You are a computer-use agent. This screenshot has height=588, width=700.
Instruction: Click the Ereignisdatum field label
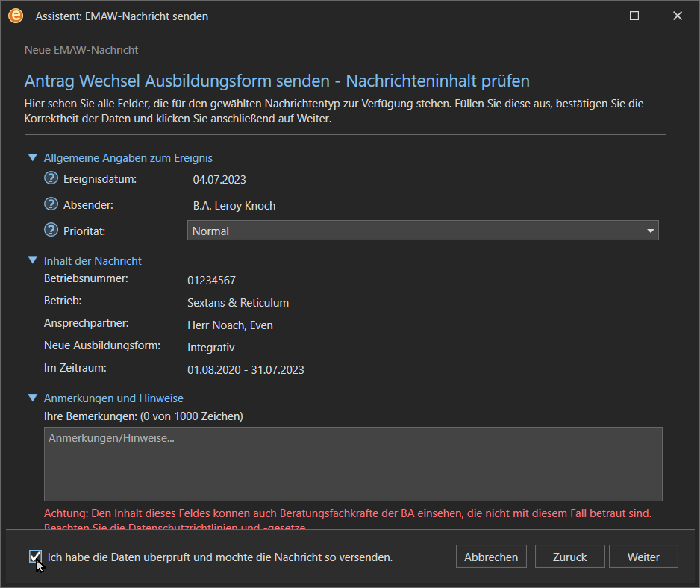click(x=100, y=179)
